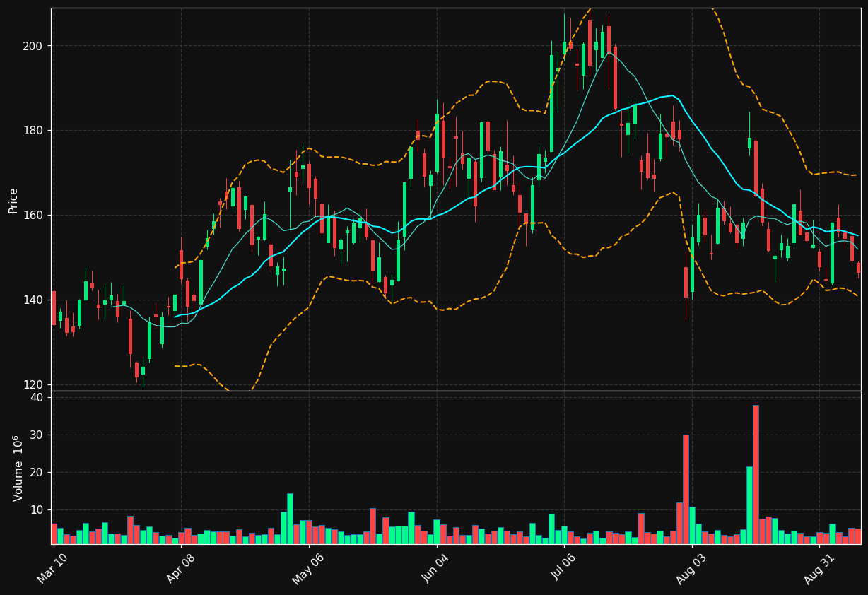Click the 'May 06' date tick label
Viewport: 868px width, 595px height.
pos(309,568)
